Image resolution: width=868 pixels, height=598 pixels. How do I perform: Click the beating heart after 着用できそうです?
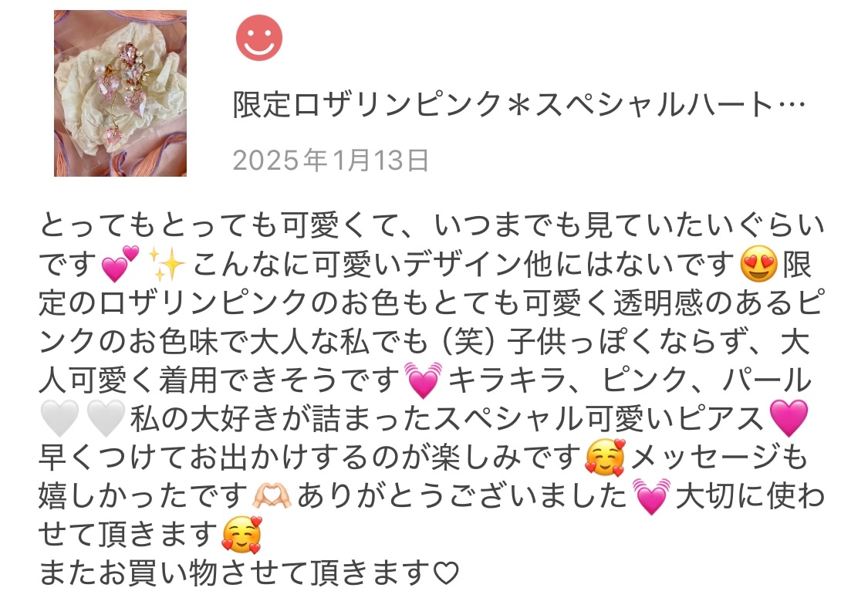[424, 380]
